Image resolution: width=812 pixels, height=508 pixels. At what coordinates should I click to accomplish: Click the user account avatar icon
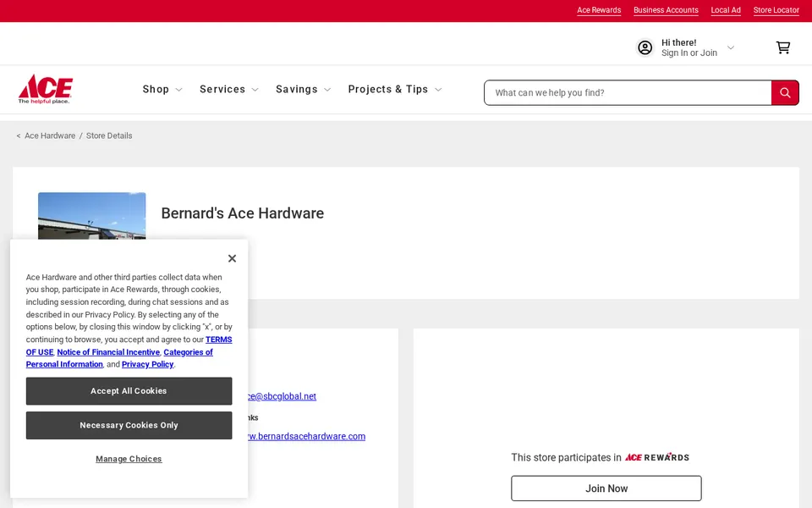click(645, 47)
